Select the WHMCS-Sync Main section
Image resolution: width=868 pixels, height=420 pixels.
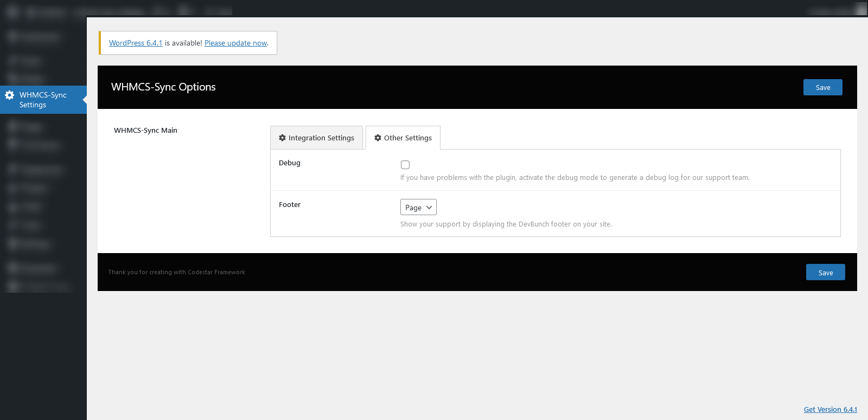(145, 131)
